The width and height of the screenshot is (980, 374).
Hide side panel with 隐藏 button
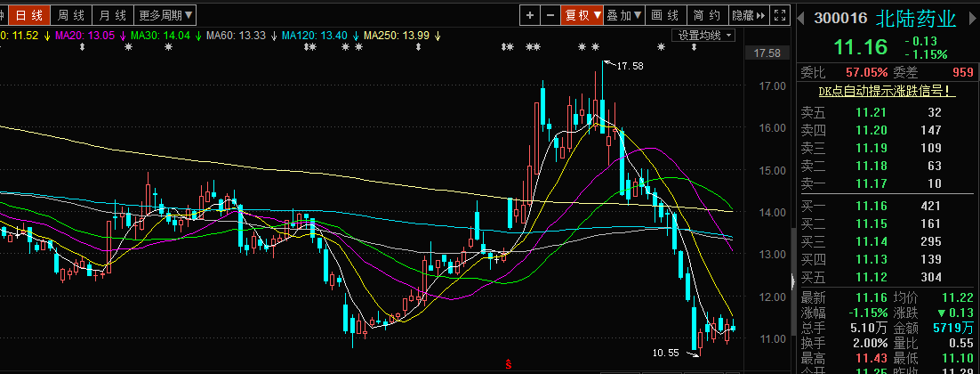pos(749,15)
